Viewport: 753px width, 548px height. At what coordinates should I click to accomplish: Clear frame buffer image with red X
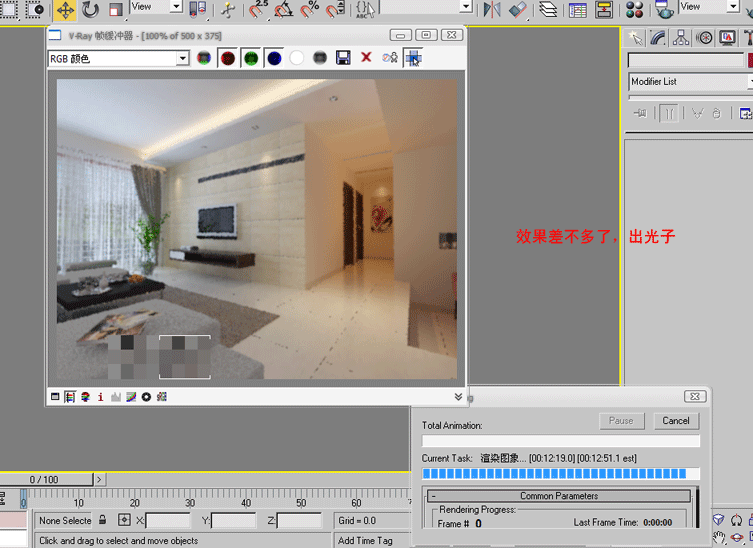click(x=366, y=58)
